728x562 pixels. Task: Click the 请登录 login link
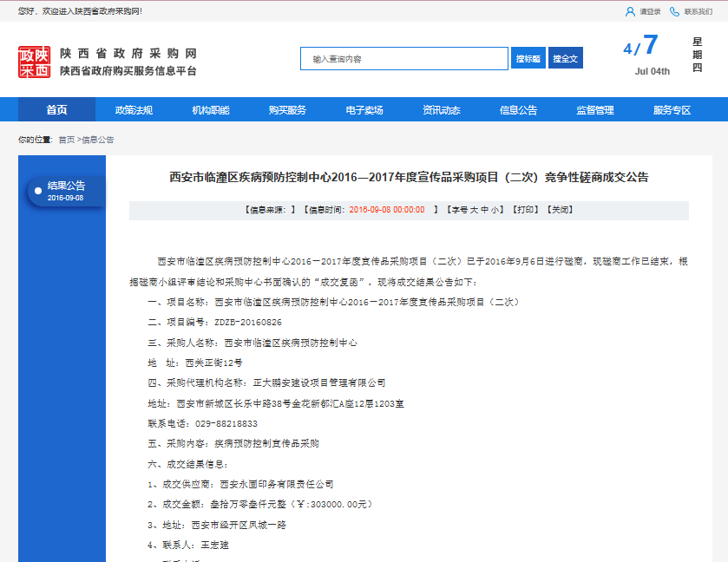tap(650, 11)
